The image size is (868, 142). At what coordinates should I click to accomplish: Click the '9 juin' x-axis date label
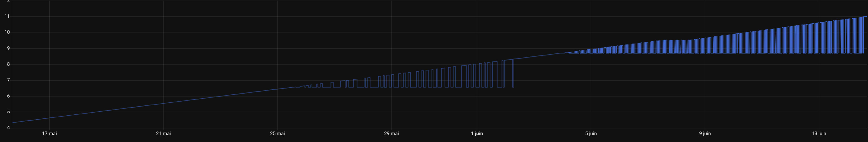coord(705,134)
